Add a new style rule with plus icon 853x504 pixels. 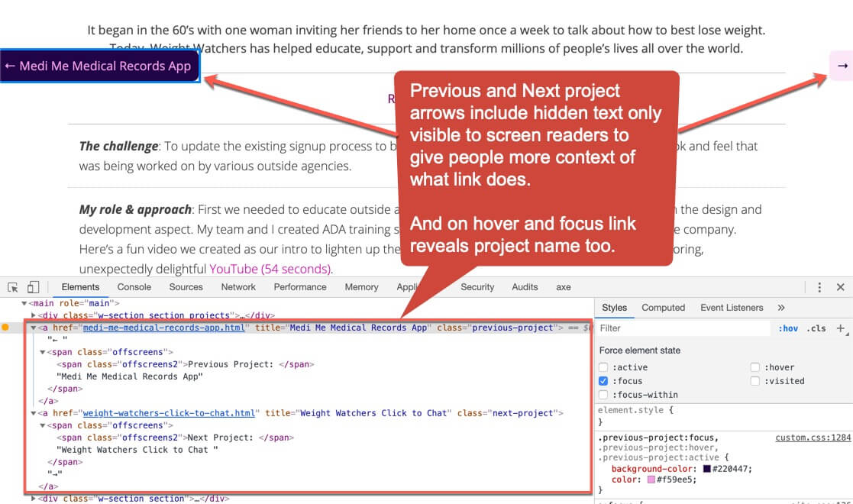[x=841, y=328]
